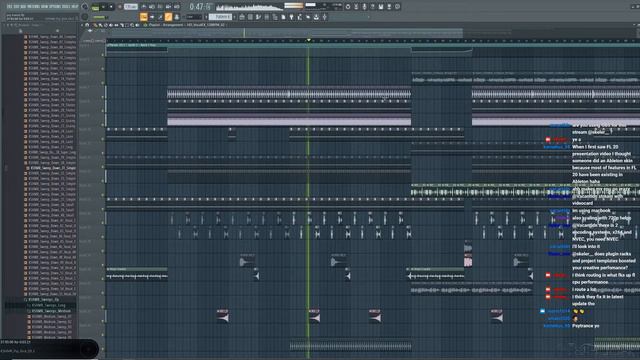Open the HELP menu
The image size is (640, 360).
[76, 7]
